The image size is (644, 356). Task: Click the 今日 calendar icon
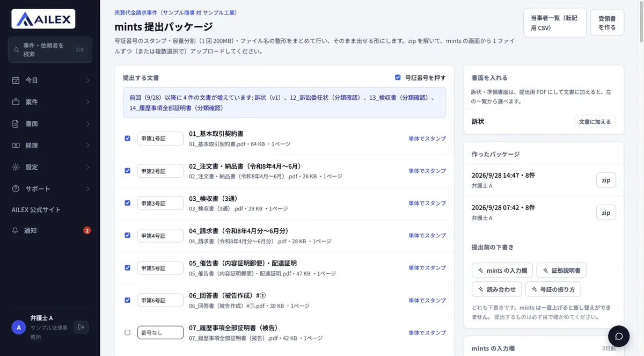point(16,80)
